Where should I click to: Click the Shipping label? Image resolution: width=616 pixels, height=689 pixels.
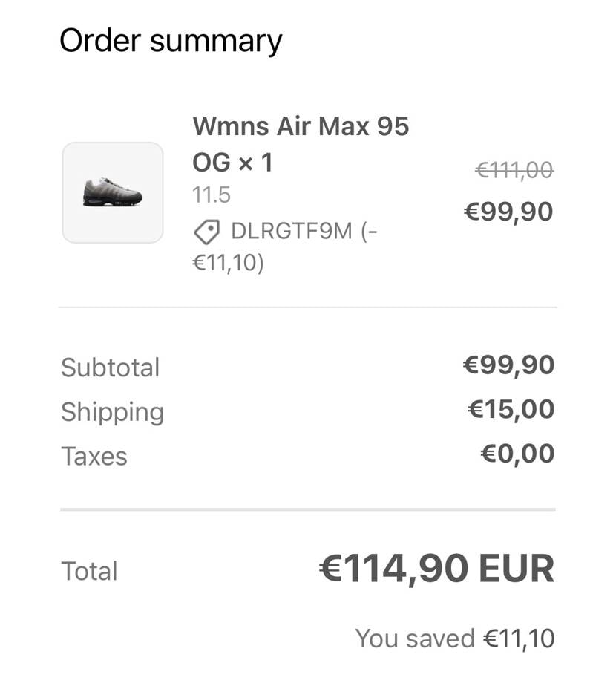click(112, 411)
